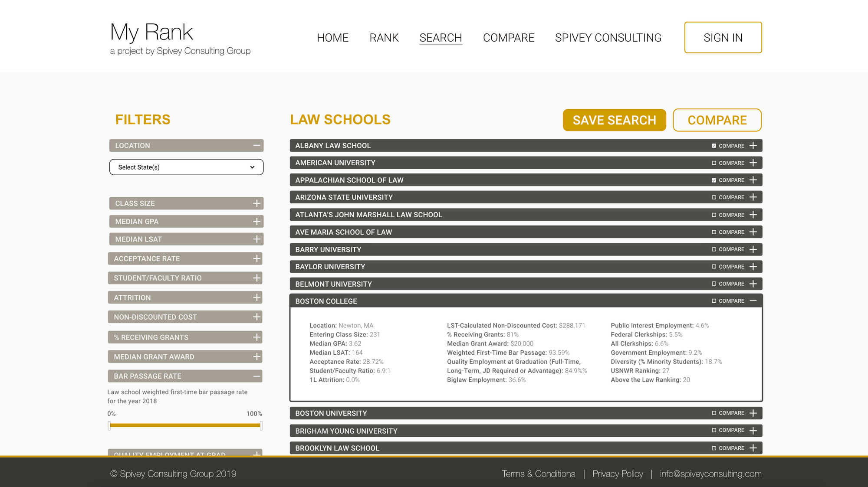Open Compare from the top navigation bar

tap(509, 38)
